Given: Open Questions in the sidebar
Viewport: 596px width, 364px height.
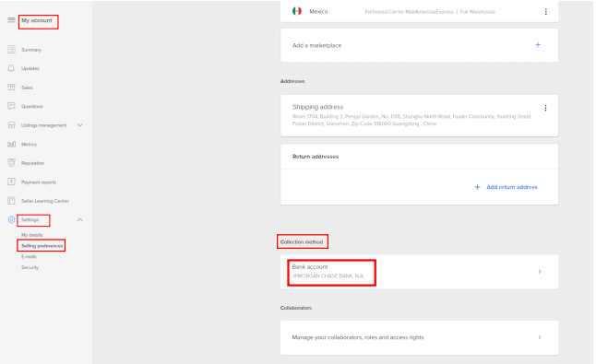Looking at the screenshot, I should click(32, 106).
